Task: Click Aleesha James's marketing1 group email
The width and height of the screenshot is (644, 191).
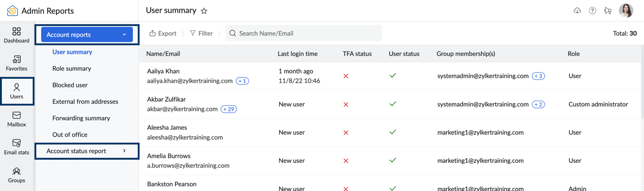Action: tap(480, 132)
